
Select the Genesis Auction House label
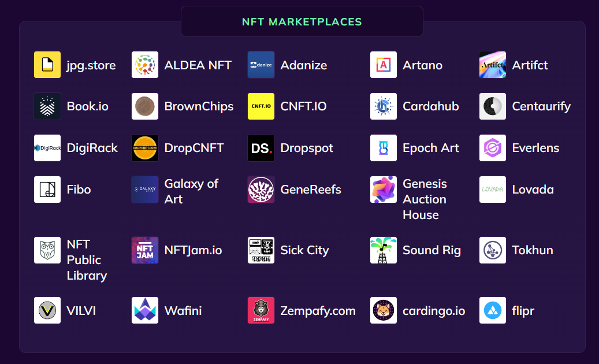[x=425, y=199]
